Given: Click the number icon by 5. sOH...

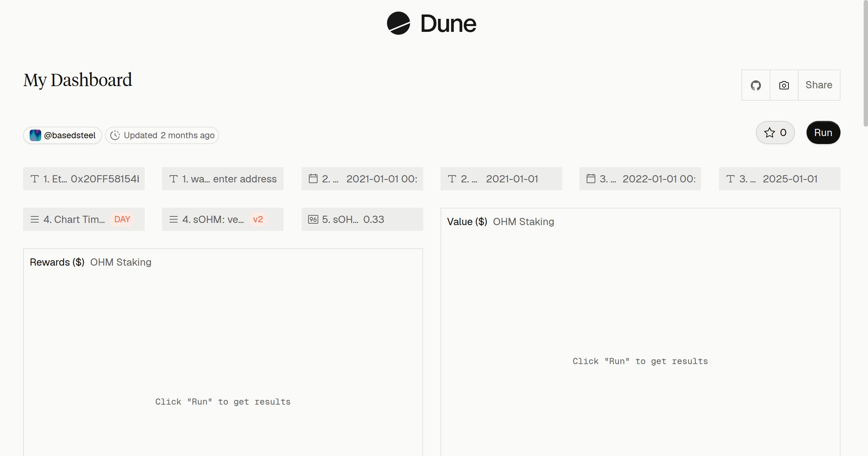Looking at the screenshot, I should [313, 219].
